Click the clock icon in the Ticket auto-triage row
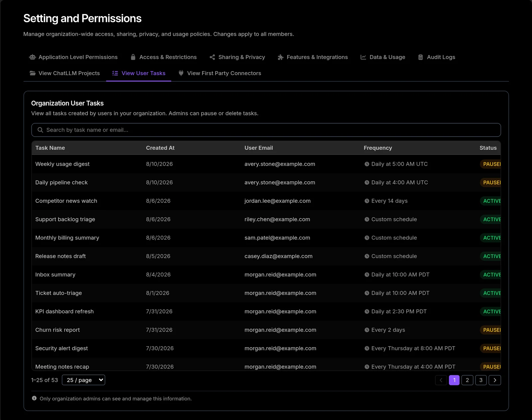The height and width of the screenshot is (420, 532). pos(367,293)
